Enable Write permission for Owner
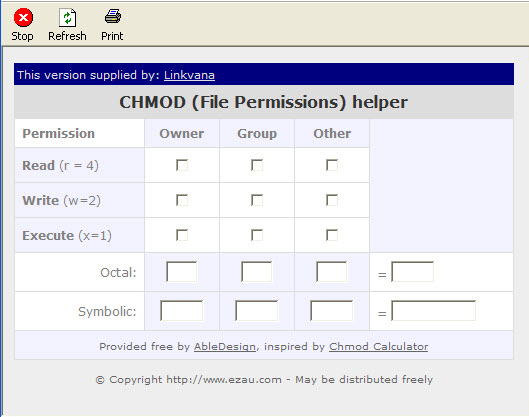Screen dimensions: 529x417 tap(182, 200)
